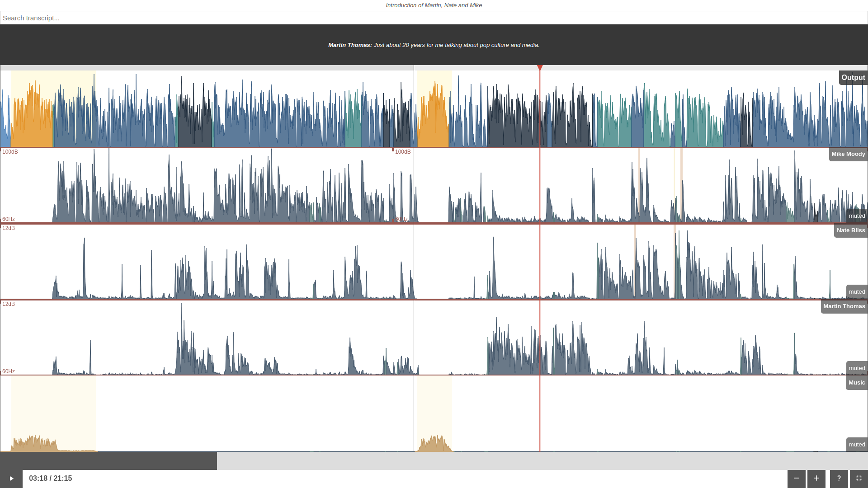The width and height of the screenshot is (868, 488).
Task: Select the Music track label
Action: coord(857,383)
